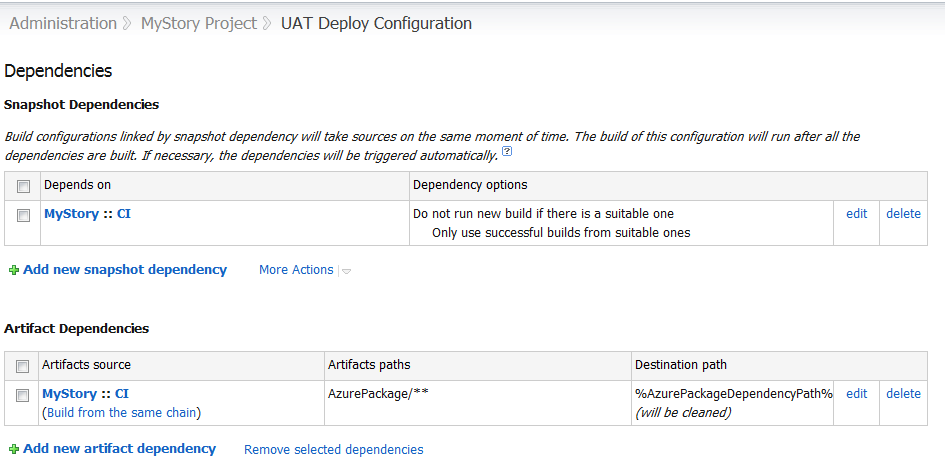
Task: Click Remove selected dependencies link
Action: [x=333, y=450]
